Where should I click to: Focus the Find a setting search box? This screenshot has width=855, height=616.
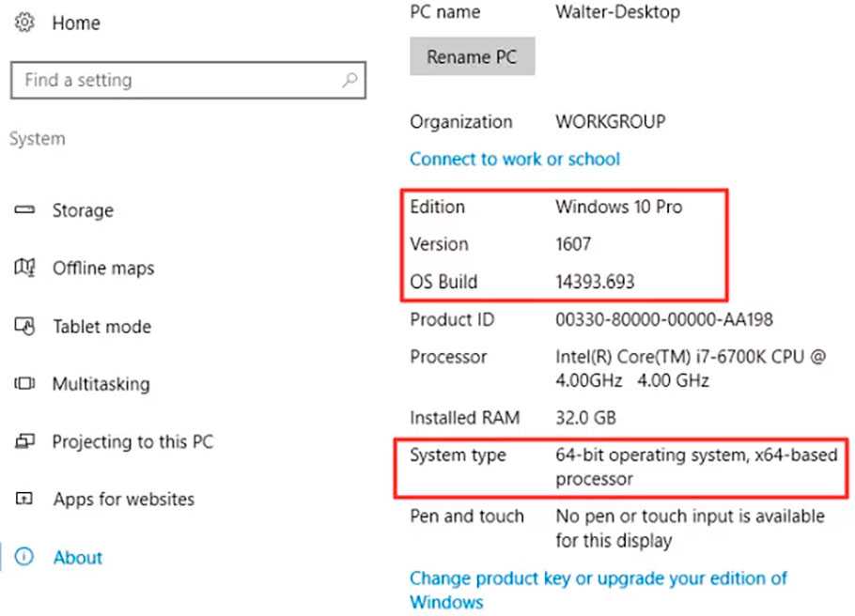(179, 81)
